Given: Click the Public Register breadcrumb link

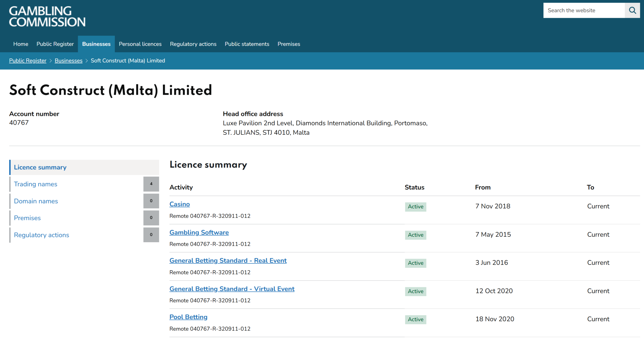Looking at the screenshot, I should pos(28,61).
